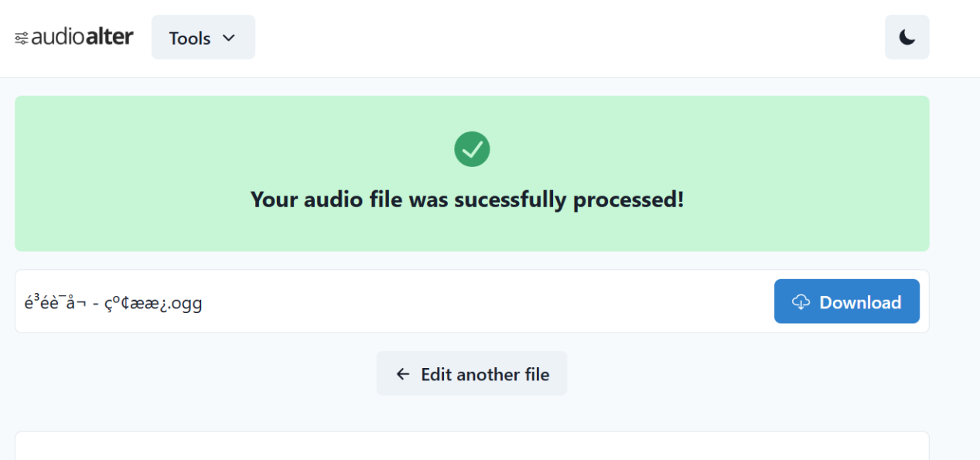Click the moon button's rounded background
The image size is (980, 460).
907,37
